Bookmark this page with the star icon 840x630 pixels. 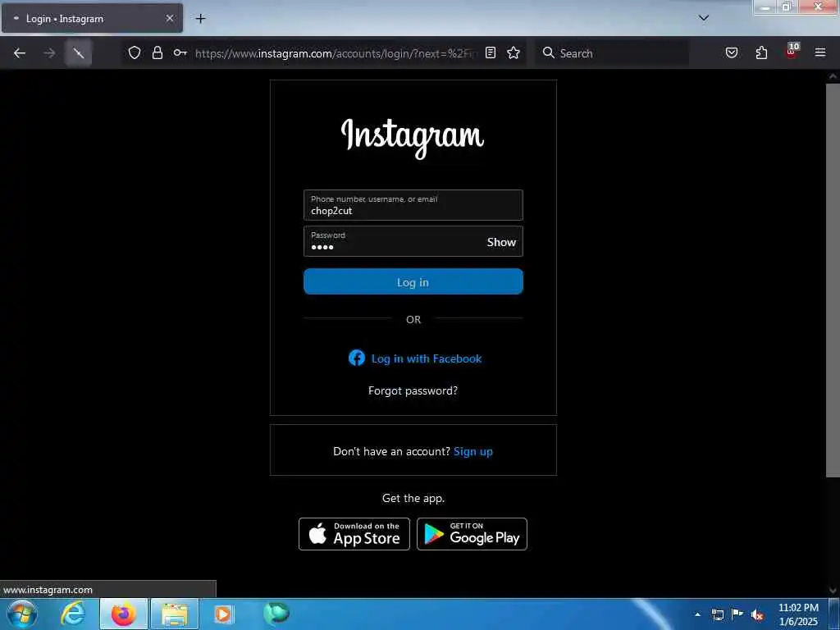pyautogui.click(x=514, y=52)
